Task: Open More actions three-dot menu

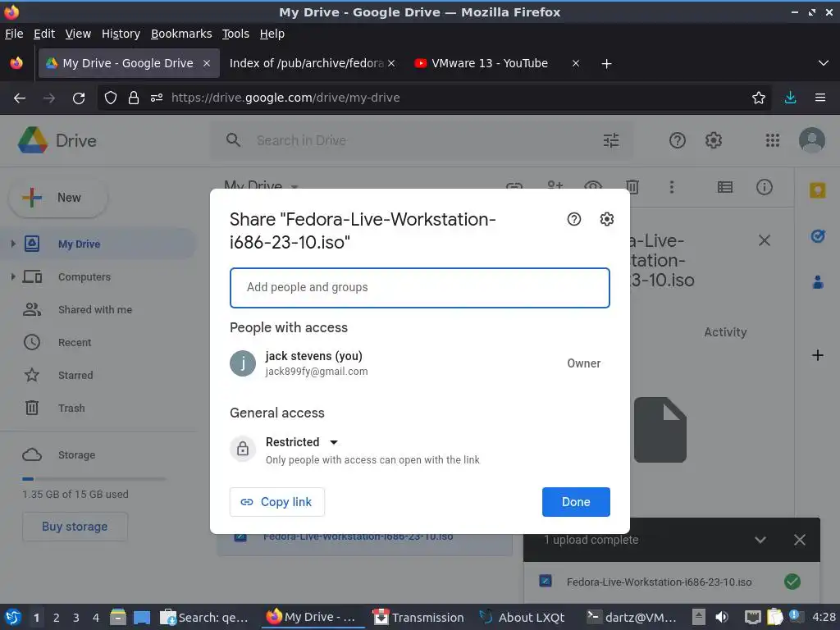Action: (671, 186)
